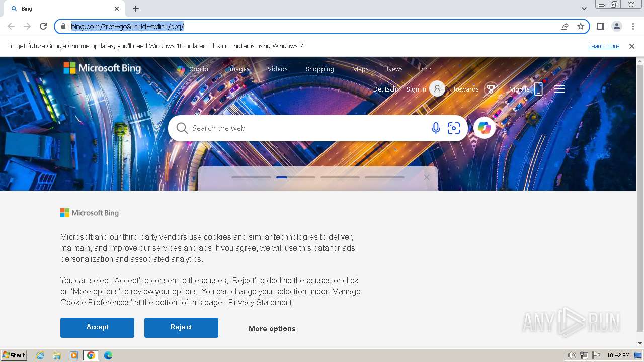Open Copilot from the top navigation

click(x=194, y=69)
